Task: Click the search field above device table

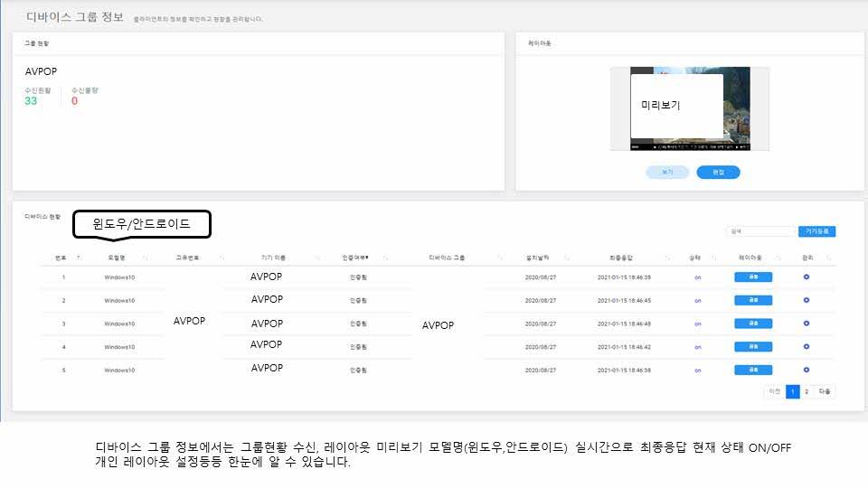Action: pos(759,231)
